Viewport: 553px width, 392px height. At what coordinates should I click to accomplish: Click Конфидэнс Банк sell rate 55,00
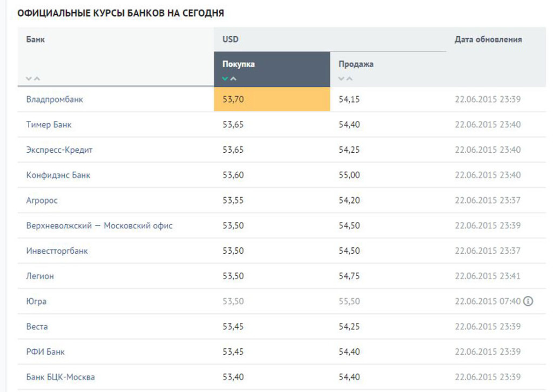pyautogui.click(x=349, y=175)
